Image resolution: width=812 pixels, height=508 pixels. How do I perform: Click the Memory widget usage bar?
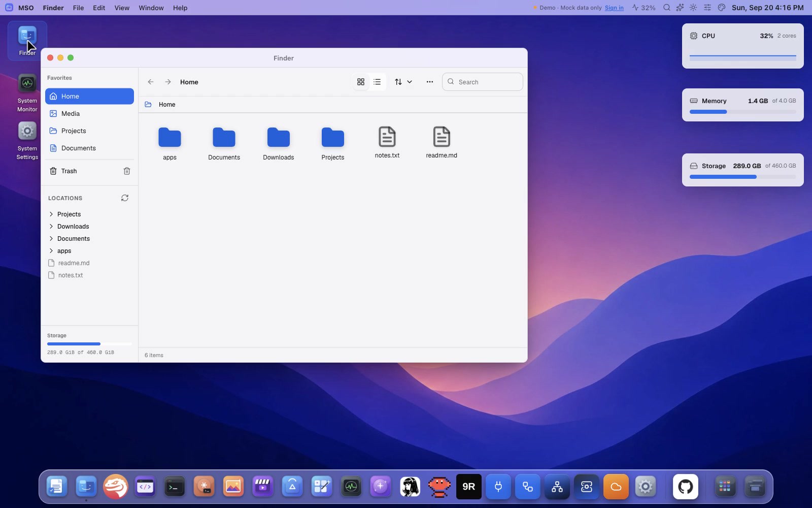[x=743, y=112]
